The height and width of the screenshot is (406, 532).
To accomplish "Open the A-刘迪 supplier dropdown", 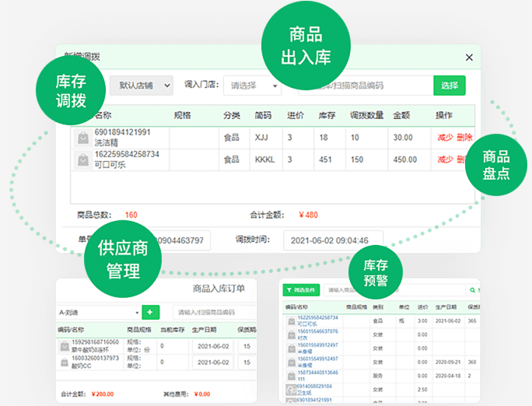I will click(99, 312).
